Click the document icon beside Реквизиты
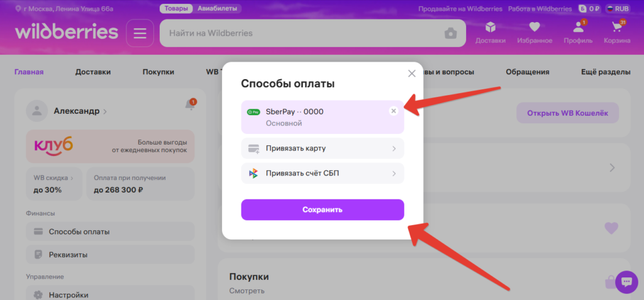 [38, 254]
